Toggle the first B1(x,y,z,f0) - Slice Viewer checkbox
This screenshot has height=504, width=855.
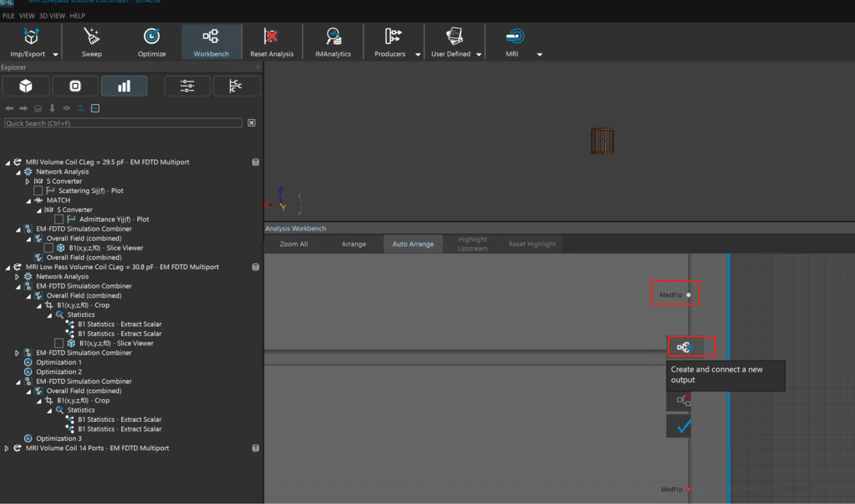click(48, 248)
